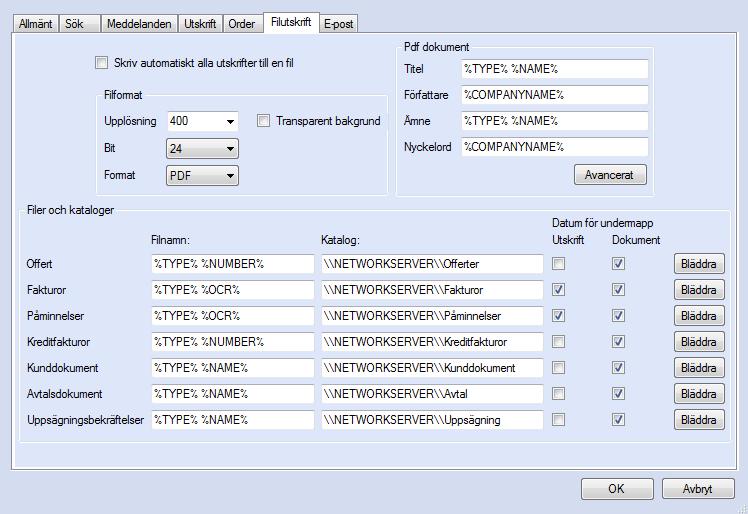Toggle Dokument date subfolder for Påminnelser
Screen dimensions: 748x514
(x=618, y=315)
